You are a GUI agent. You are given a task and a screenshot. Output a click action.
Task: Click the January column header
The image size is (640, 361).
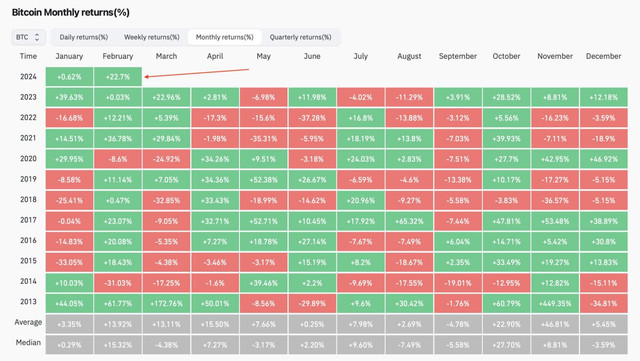pos(69,56)
